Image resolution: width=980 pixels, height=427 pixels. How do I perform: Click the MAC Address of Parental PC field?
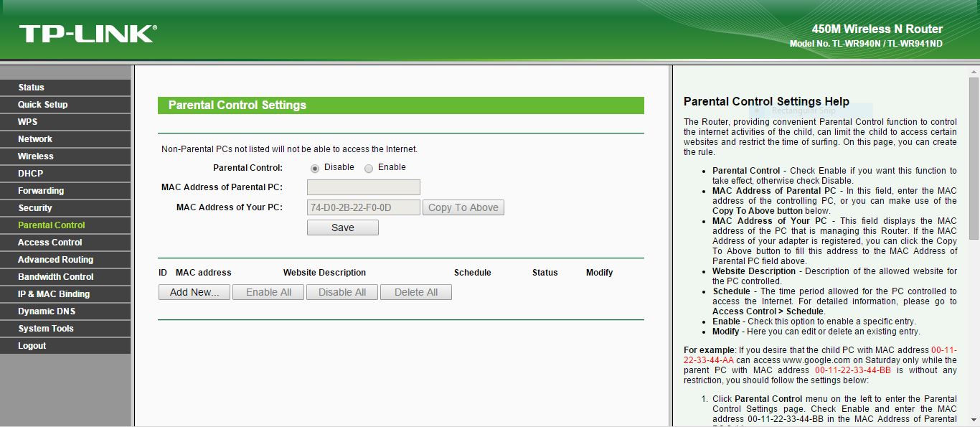363,187
